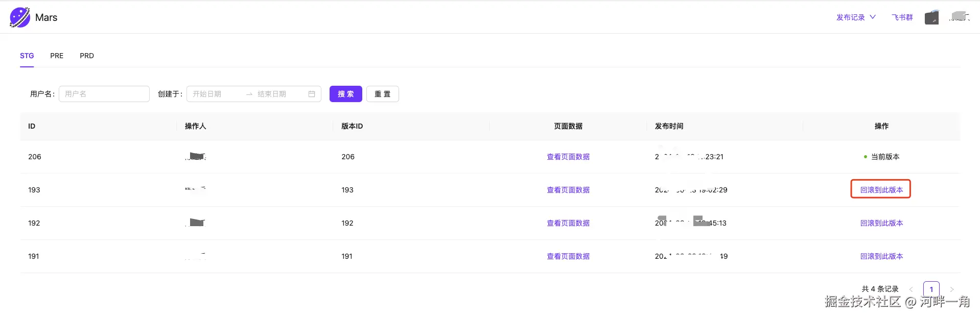This screenshot has height=318, width=980.
Task: Click the user avatar picture
Action: [931, 18]
